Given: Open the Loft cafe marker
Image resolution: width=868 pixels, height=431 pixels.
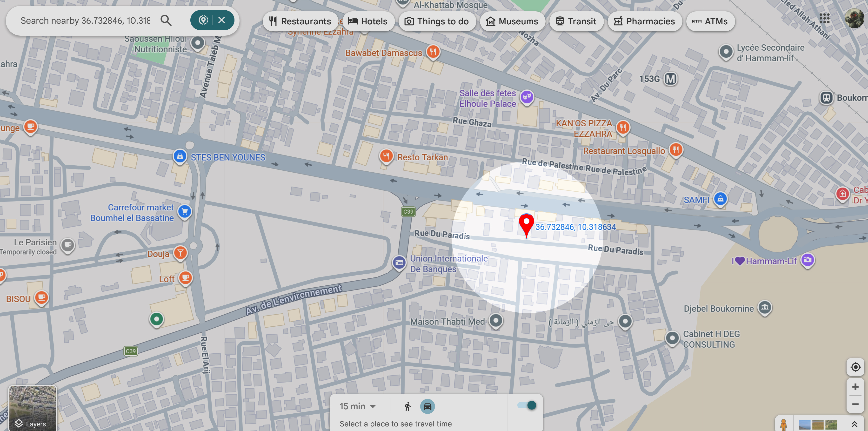Looking at the screenshot, I should [185, 278].
